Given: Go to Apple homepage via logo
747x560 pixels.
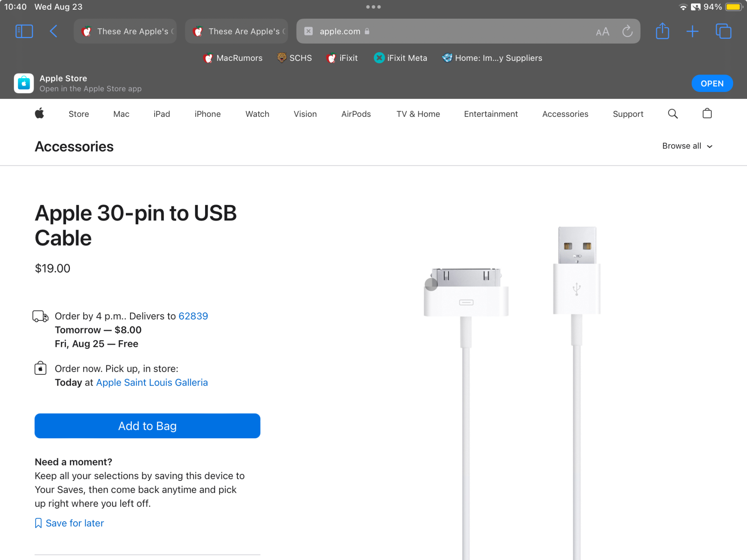Looking at the screenshot, I should [40, 113].
